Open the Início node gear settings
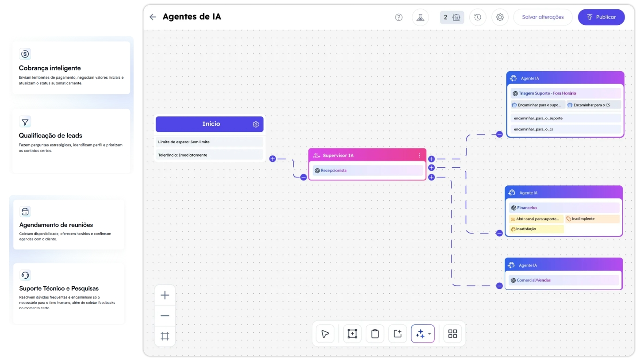 pyautogui.click(x=256, y=124)
